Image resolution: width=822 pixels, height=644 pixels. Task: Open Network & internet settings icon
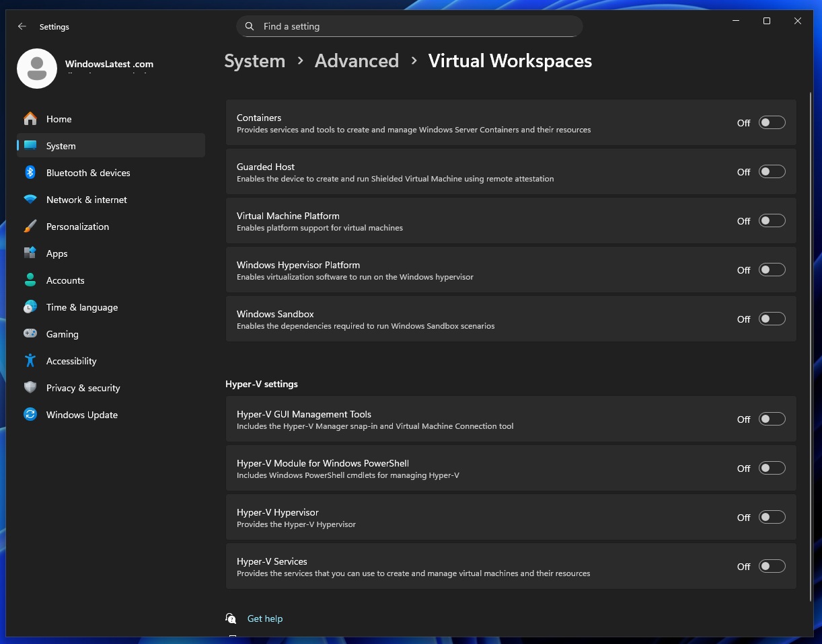pos(30,200)
